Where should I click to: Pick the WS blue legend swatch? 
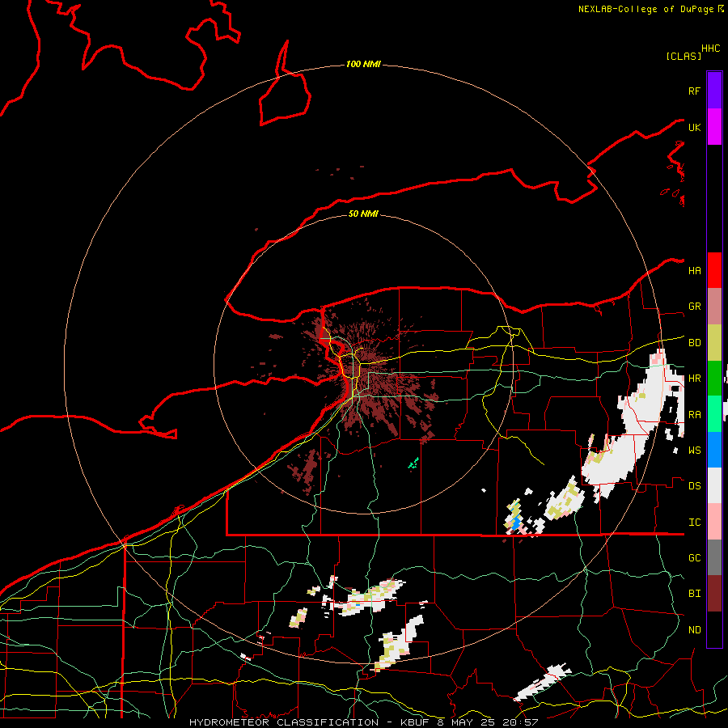click(714, 450)
